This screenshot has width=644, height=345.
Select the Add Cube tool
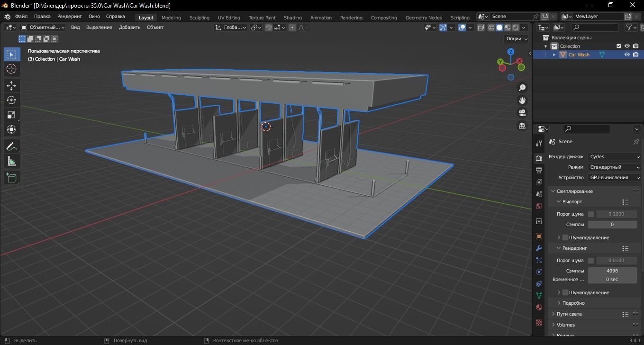11,178
